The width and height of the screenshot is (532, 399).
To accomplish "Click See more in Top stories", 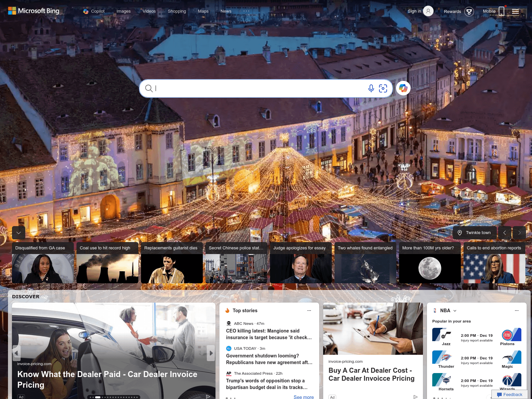I will [x=304, y=397].
